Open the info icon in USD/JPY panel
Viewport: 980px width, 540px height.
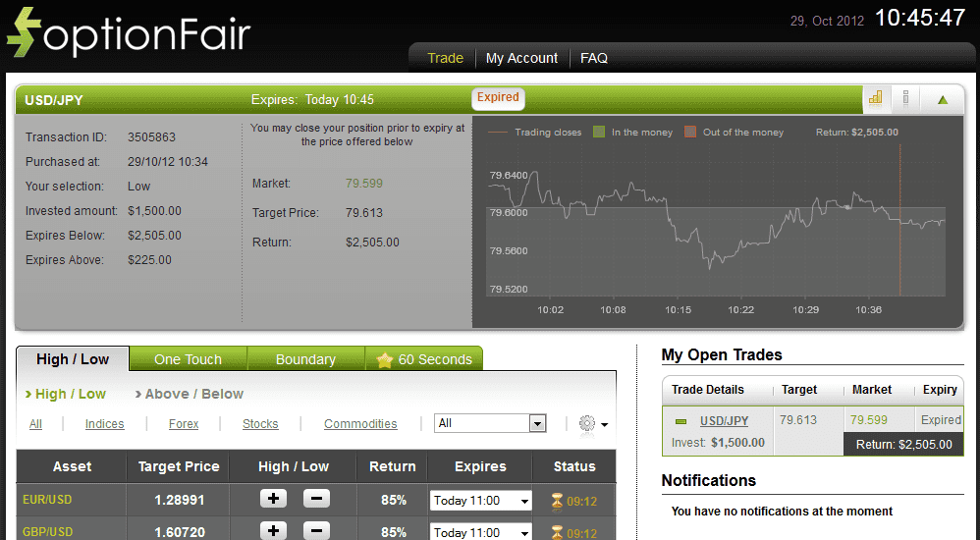tap(905, 99)
